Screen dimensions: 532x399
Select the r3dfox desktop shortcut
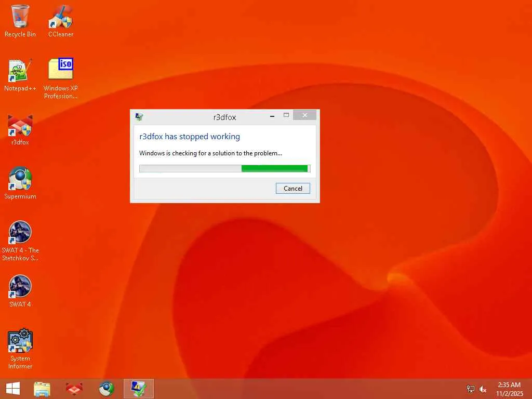coord(20,129)
